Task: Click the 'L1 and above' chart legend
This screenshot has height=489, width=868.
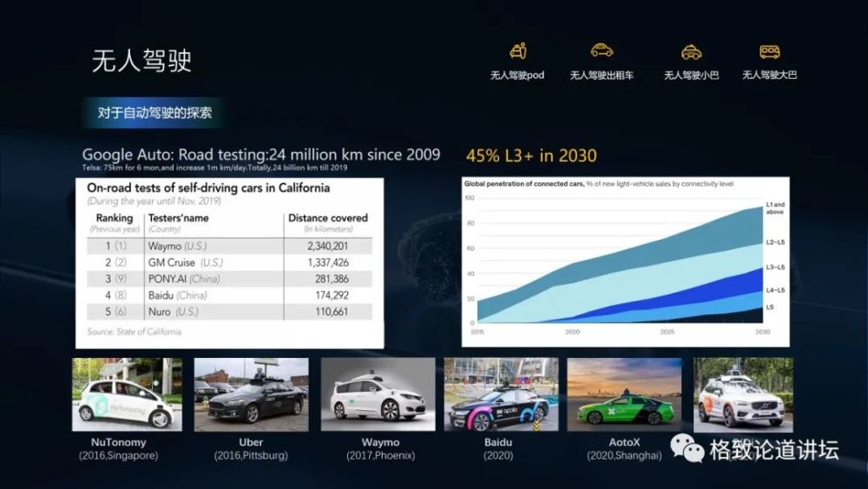Action: (x=775, y=208)
